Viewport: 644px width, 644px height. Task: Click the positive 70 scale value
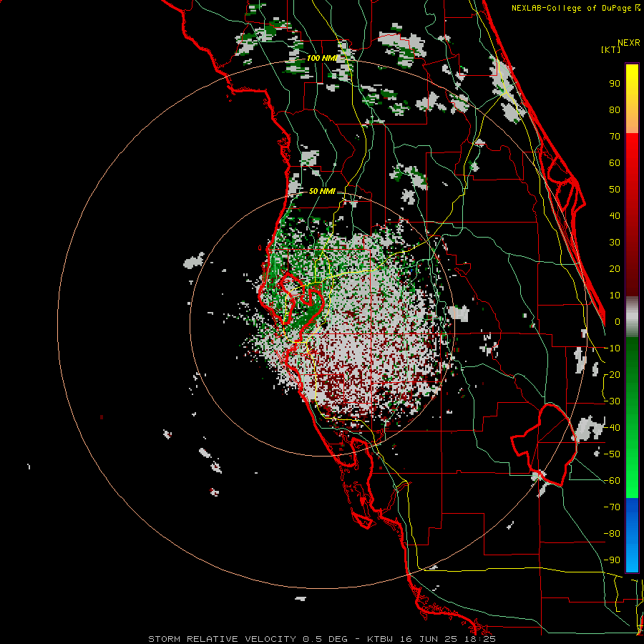615,137
